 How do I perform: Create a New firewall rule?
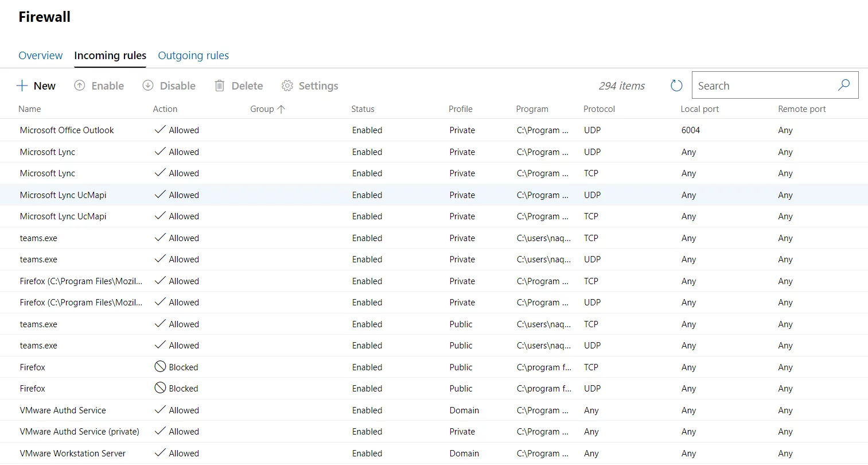pos(36,86)
